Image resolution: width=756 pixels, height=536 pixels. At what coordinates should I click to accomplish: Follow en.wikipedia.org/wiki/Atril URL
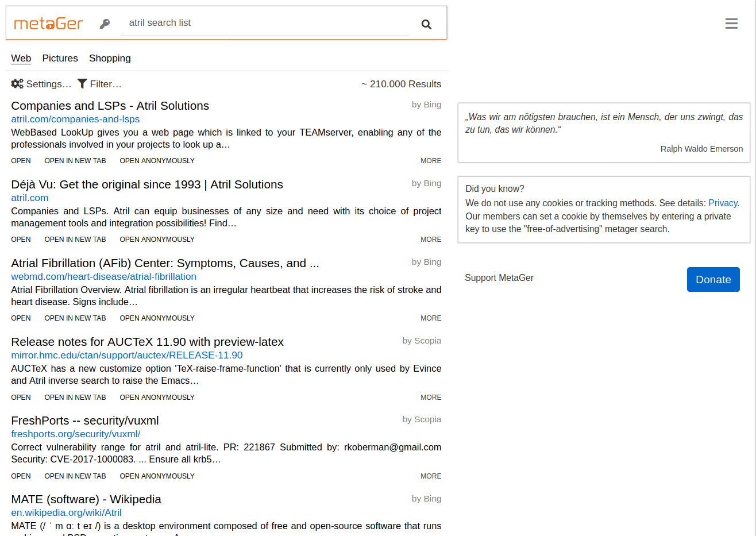[67, 512]
